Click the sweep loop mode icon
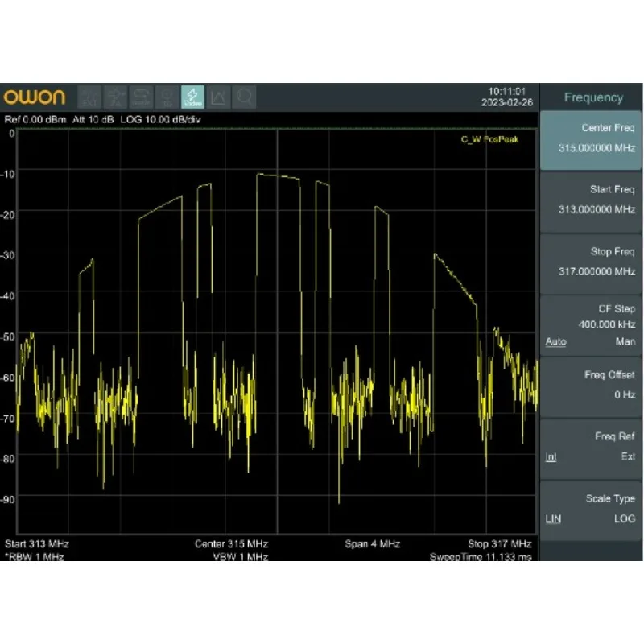644x644 pixels. (141, 97)
